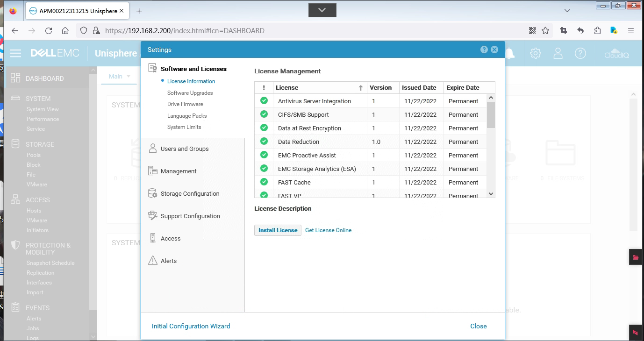
Task: Open Unisphere help question mark icon
Action: coord(580,53)
